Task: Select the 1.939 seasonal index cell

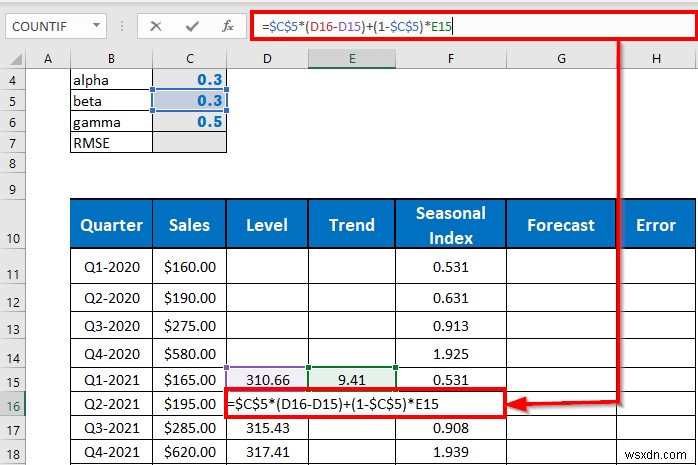Action: coord(450,452)
